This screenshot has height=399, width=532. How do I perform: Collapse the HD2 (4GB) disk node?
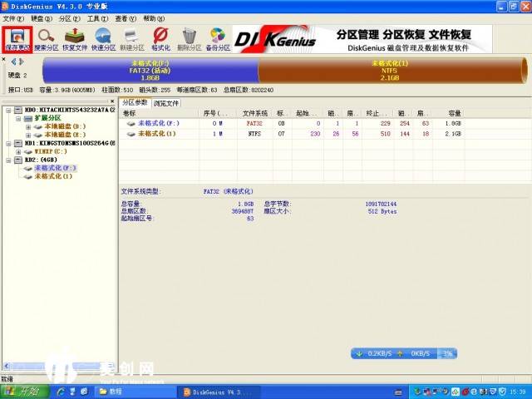7,160
